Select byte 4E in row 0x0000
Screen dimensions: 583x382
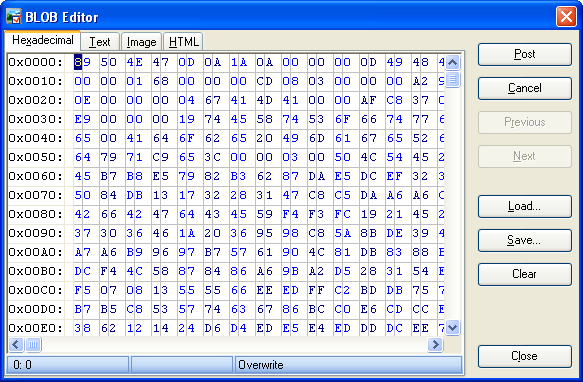134,62
